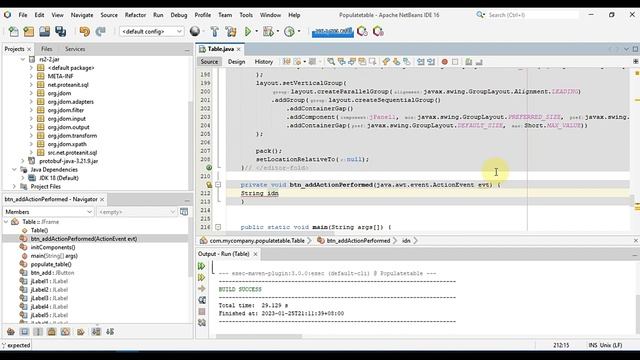Open the Members dropdown in Navigator
Viewport: 640px width, 360px height.
(48, 212)
